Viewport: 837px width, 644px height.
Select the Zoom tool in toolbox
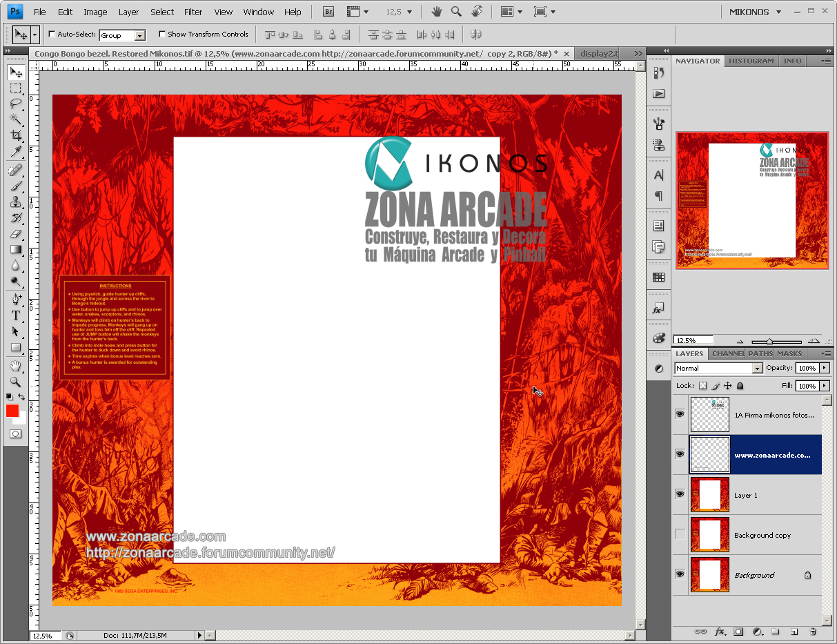16,382
